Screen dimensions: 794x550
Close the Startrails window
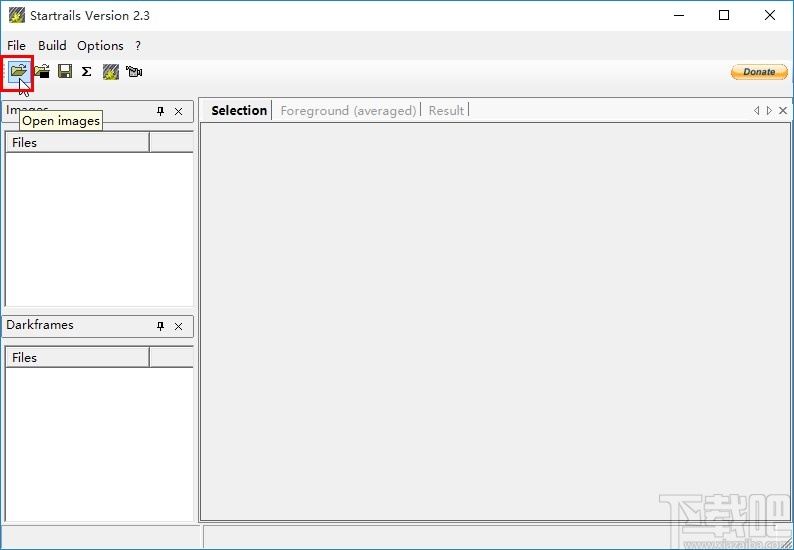[x=770, y=15]
